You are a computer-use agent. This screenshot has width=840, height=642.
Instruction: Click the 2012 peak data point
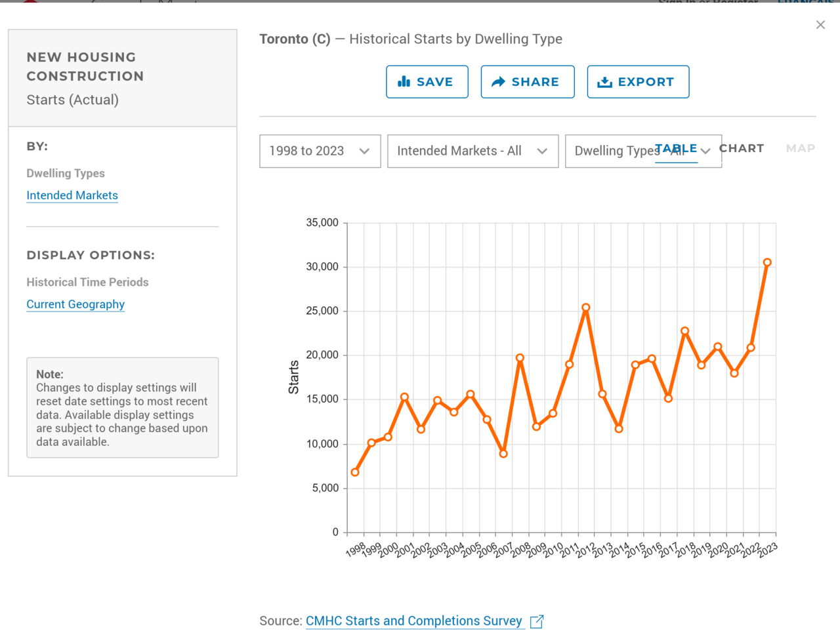point(586,308)
